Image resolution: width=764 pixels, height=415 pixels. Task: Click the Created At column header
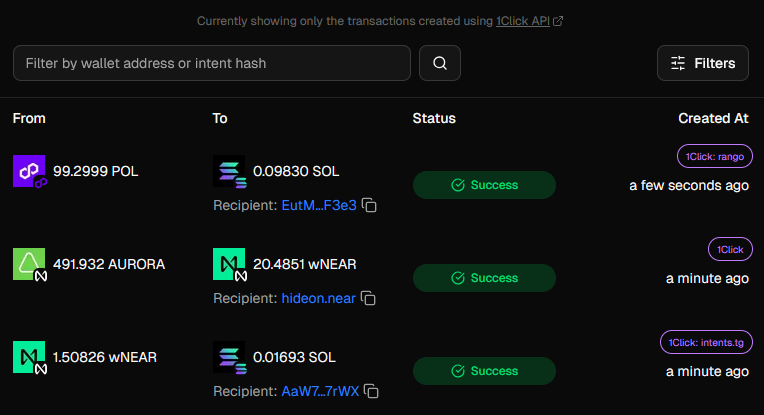713,118
